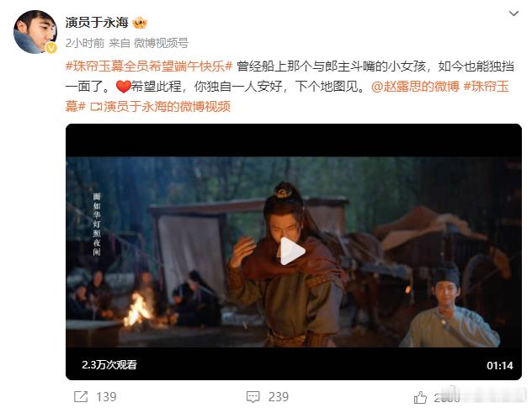Click the 139 repost count
Viewport: 532px width, 408px height.
106,396
